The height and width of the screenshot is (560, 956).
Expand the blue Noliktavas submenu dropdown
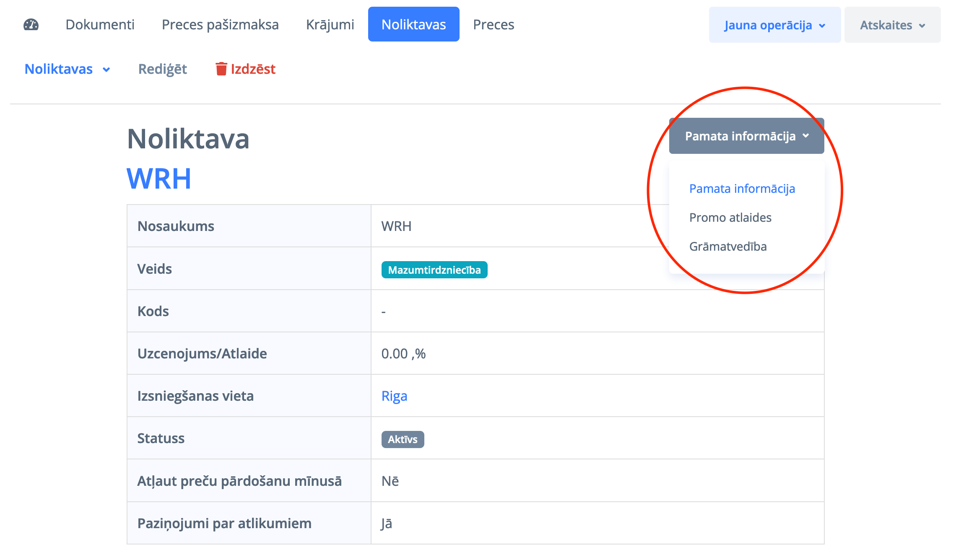[x=67, y=69]
